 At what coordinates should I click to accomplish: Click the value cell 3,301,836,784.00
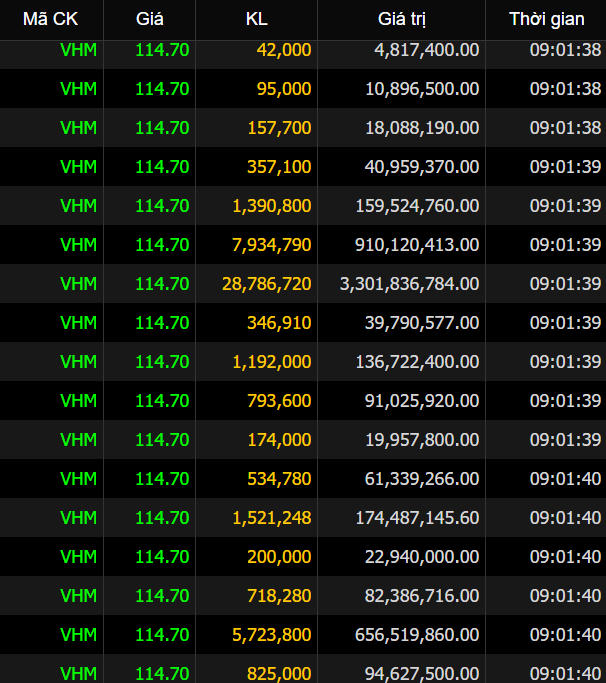pyautogui.click(x=410, y=284)
